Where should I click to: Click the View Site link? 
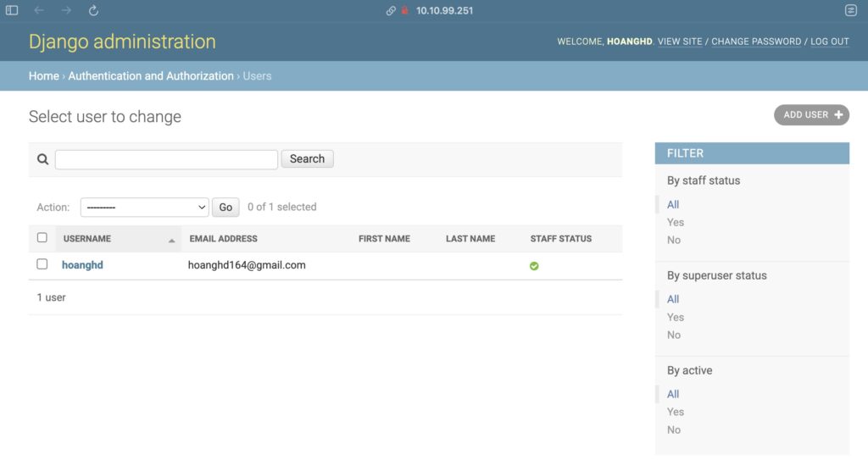[x=680, y=42]
